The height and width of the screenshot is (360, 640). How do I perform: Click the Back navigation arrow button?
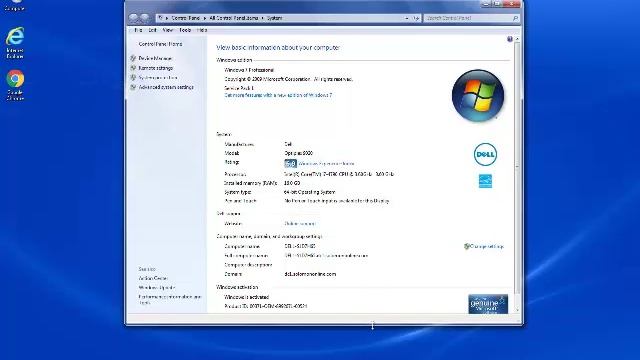[x=133, y=18]
